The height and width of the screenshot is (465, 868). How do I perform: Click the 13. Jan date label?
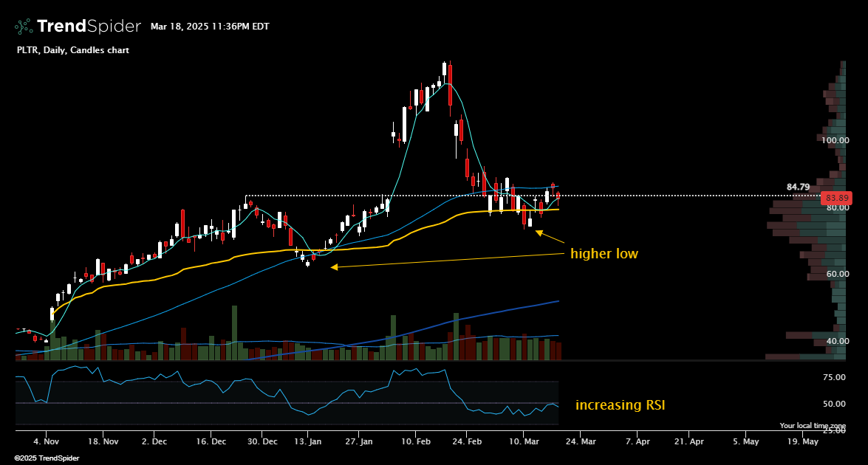[308, 441]
